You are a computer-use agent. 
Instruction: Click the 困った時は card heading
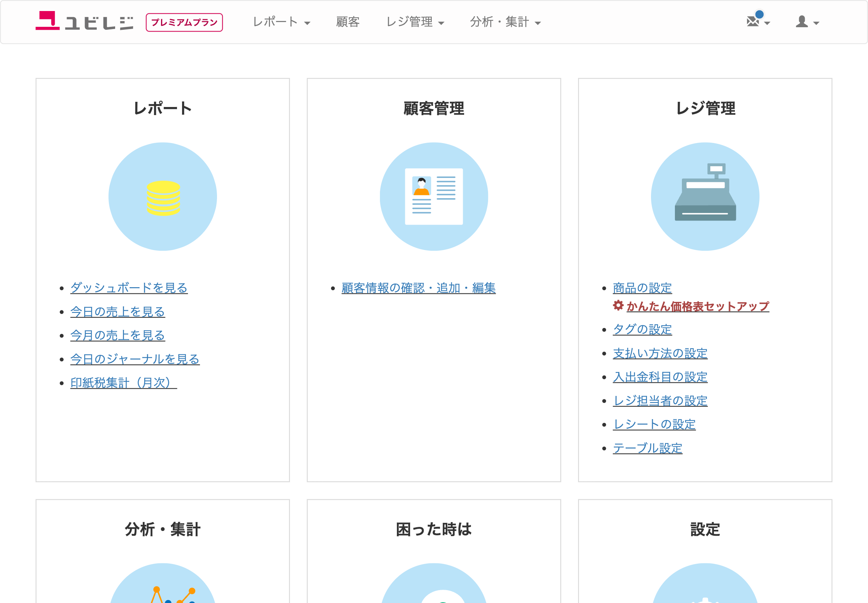coord(434,529)
